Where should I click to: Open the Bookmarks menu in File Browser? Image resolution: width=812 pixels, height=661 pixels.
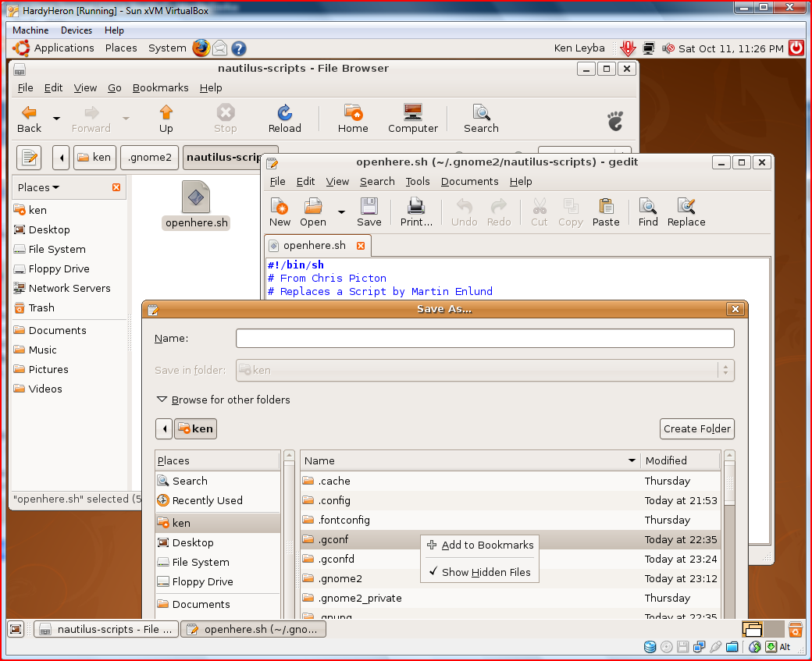tap(161, 88)
